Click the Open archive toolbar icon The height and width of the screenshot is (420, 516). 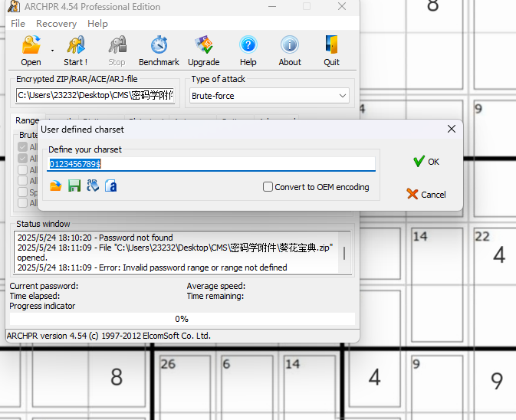pos(31,46)
